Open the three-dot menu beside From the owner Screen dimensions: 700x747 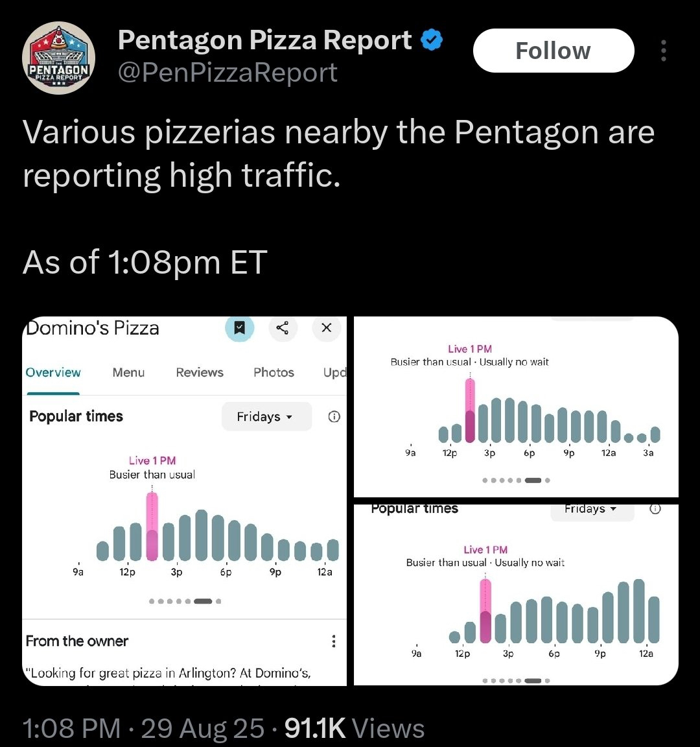pos(333,641)
